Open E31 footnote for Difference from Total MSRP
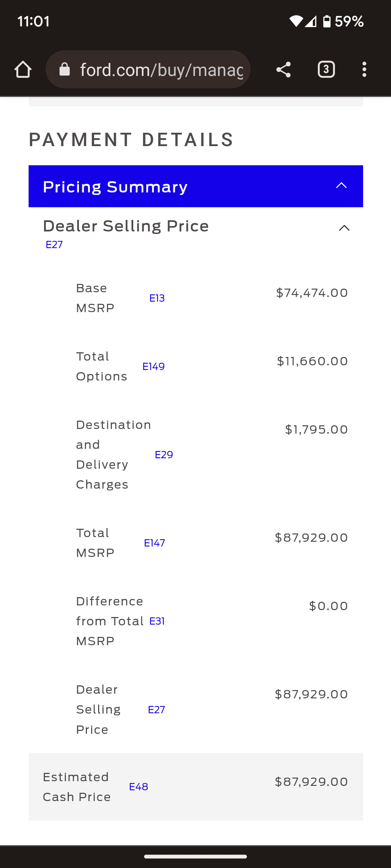 click(157, 621)
